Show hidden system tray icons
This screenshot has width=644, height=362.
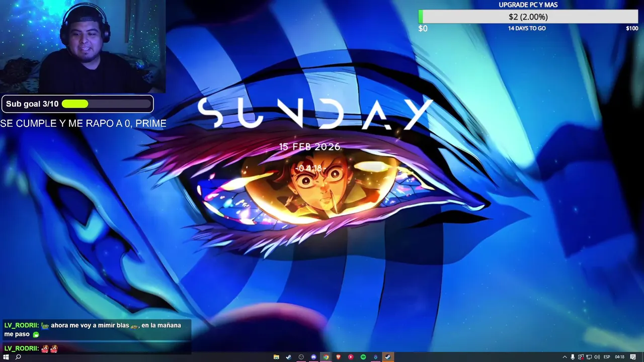(x=565, y=357)
